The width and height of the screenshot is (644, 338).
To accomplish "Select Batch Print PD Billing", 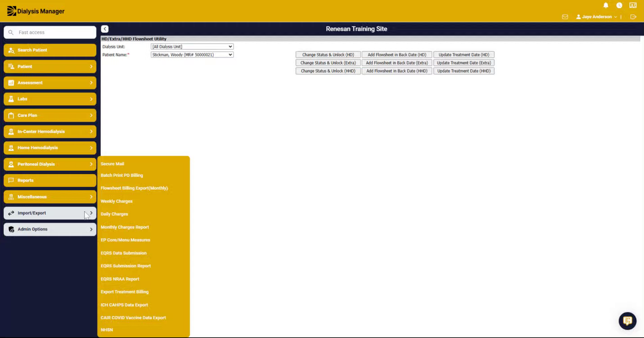I will pyautogui.click(x=122, y=175).
